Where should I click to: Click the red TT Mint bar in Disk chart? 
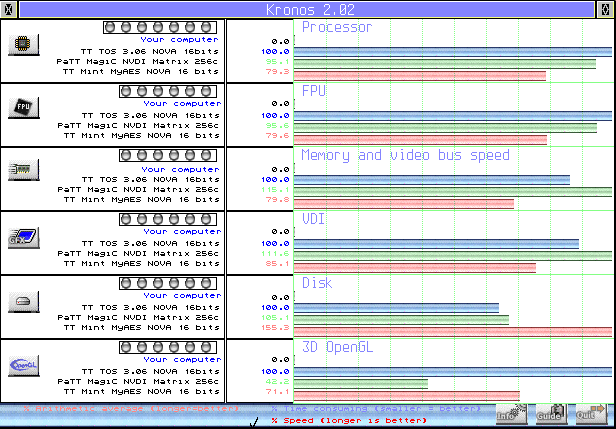[453, 332]
